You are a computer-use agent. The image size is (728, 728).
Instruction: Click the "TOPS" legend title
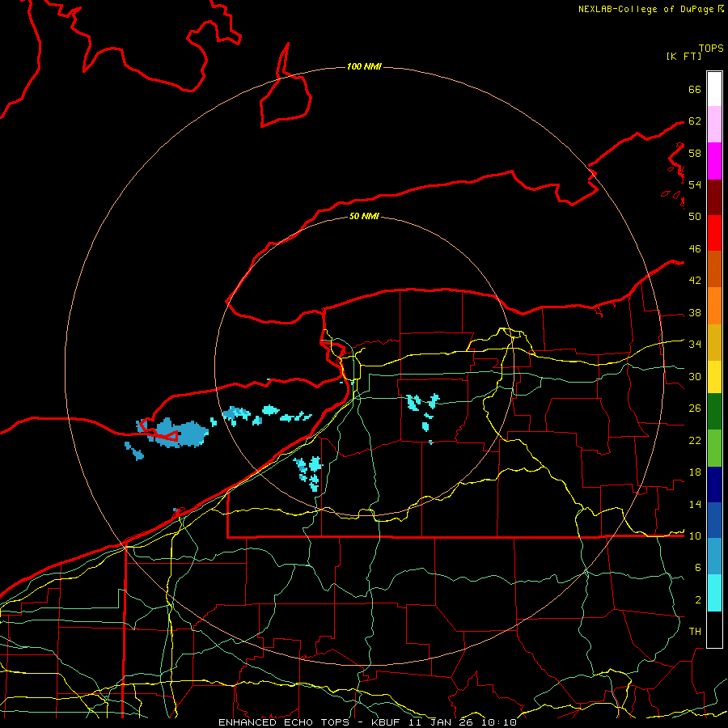[711, 49]
